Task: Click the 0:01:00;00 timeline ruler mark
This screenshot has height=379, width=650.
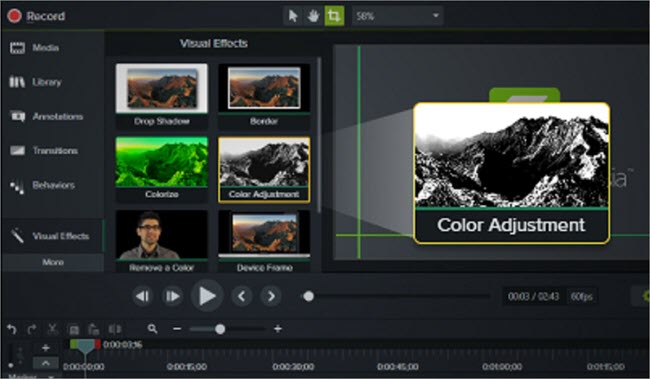Action: (x=502, y=367)
